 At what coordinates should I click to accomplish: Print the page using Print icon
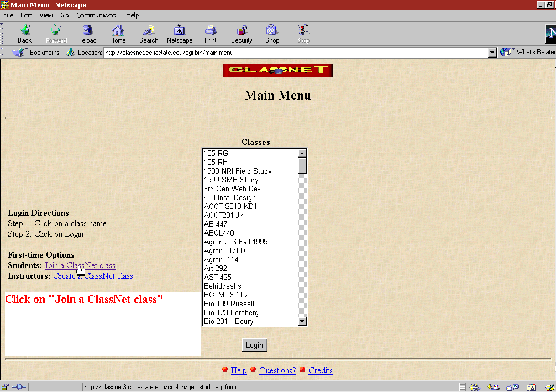click(x=211, y=34)
